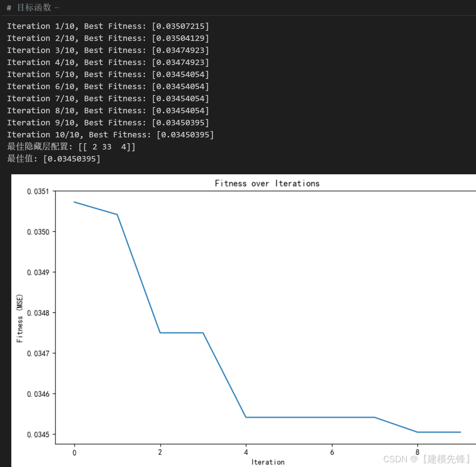This screenshot has width=476, height=467.
Task: Click the fitness curve plateau between iterations 2 and 3
Action: point(182,333)
